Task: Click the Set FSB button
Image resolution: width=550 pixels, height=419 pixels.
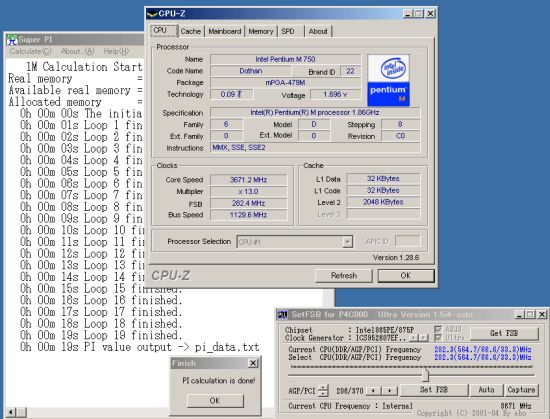Action: coord(434,390)
